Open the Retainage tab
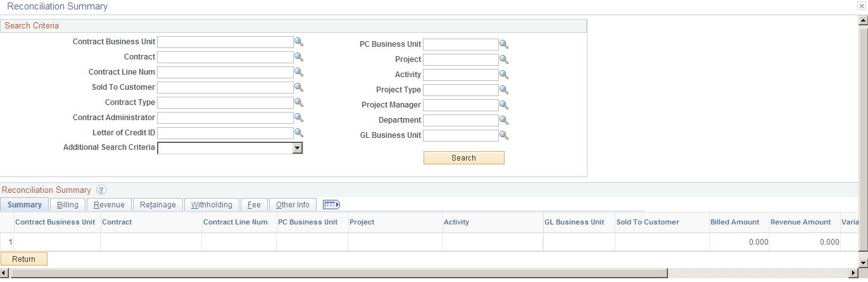868x282 pixels. point(158,205)
